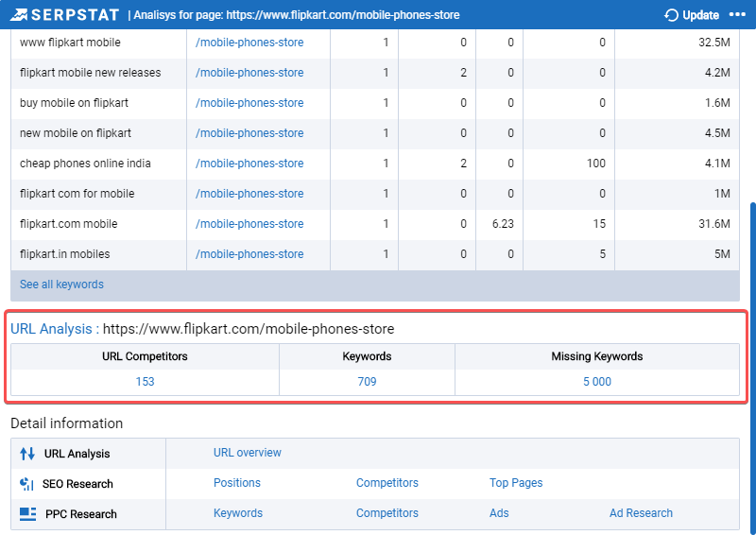Click the Update refresh icon
Screen dimensions: 756x535
point(671,15)
